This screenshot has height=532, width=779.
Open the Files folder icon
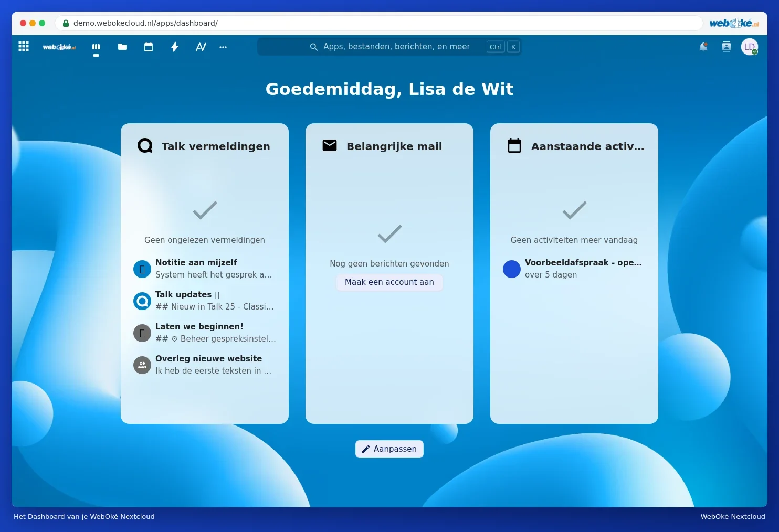pyautogui.click(x=122, y=47)
